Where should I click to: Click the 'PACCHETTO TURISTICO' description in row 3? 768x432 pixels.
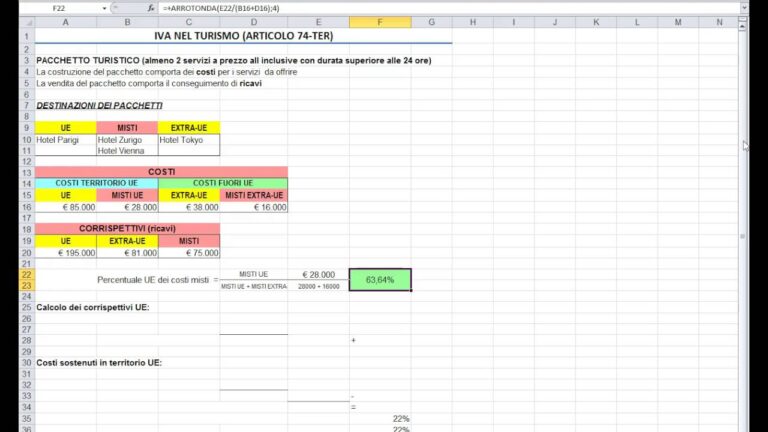(234, 61)
